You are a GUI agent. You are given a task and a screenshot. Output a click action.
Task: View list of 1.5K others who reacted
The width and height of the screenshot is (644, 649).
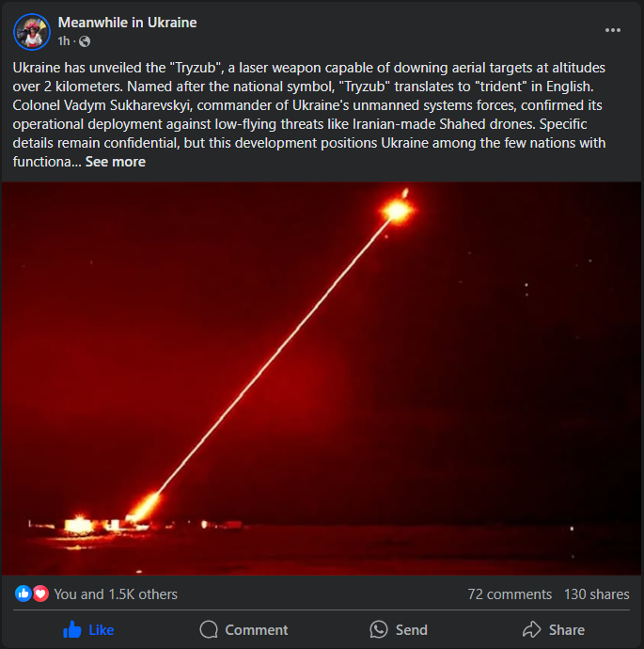coord(116,594)
